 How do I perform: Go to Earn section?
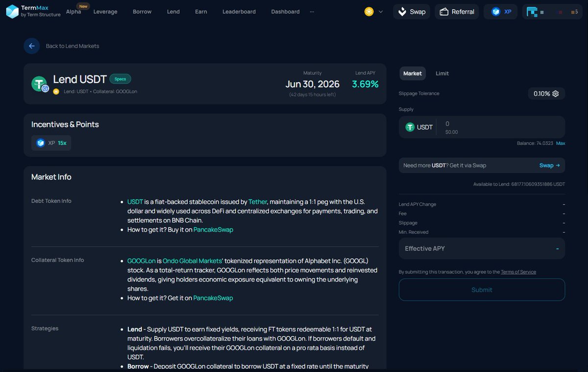tap(201, 12)
